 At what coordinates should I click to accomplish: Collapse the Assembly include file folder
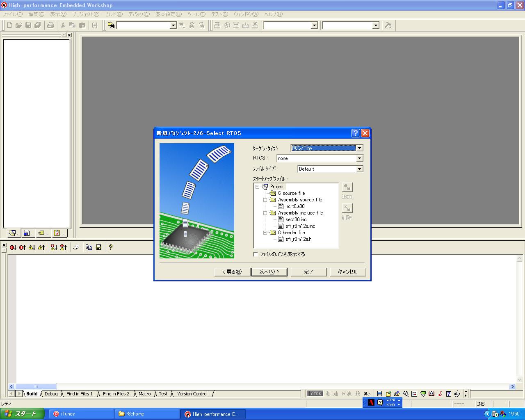[x=265, y=213]
